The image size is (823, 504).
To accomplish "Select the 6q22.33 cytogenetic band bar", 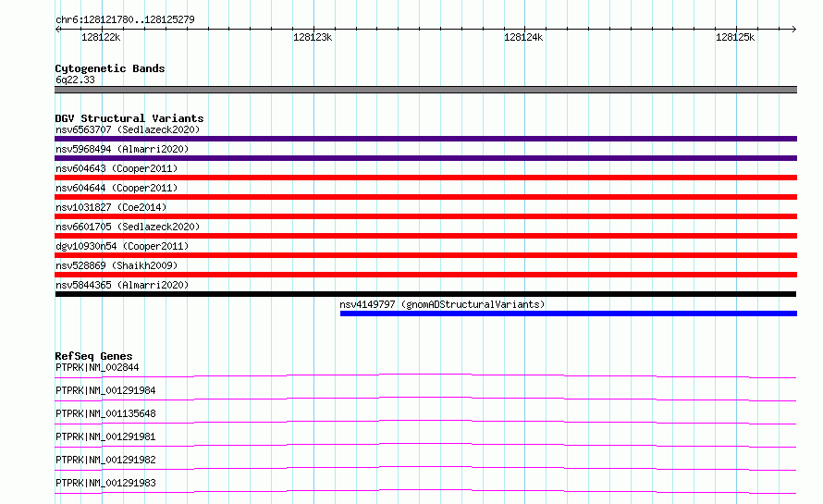I will pos(425,90).
